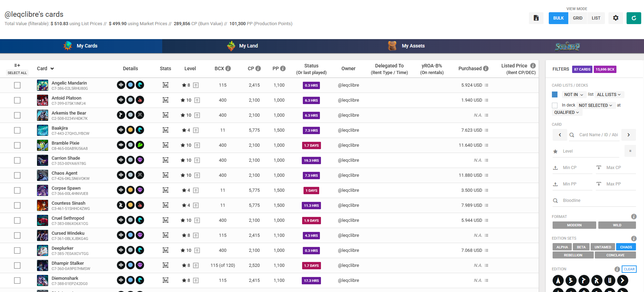
Task: Click fire element icon for Antoid Platoon
Action: tap(140, 100)
